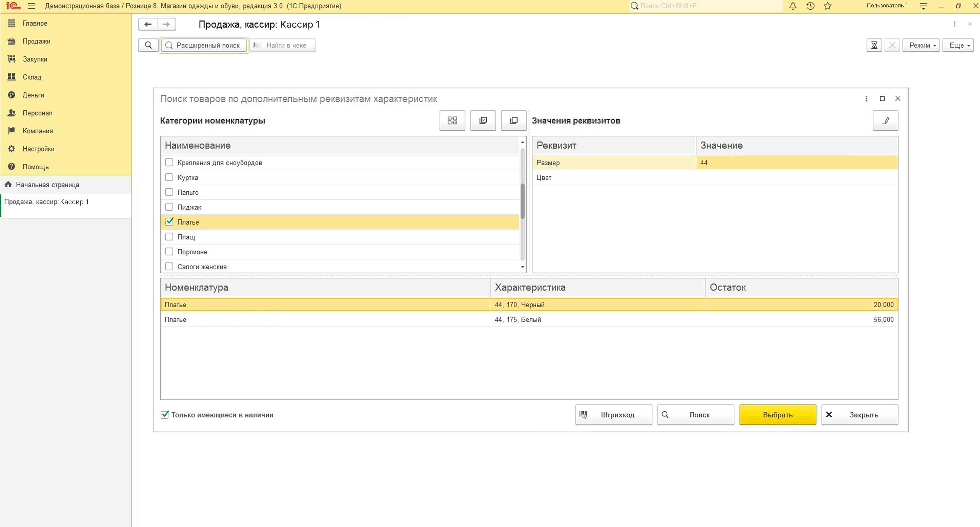
Task: Click Пользователь 1 user name
Action: pyautogui.click(x=887, y=6)
